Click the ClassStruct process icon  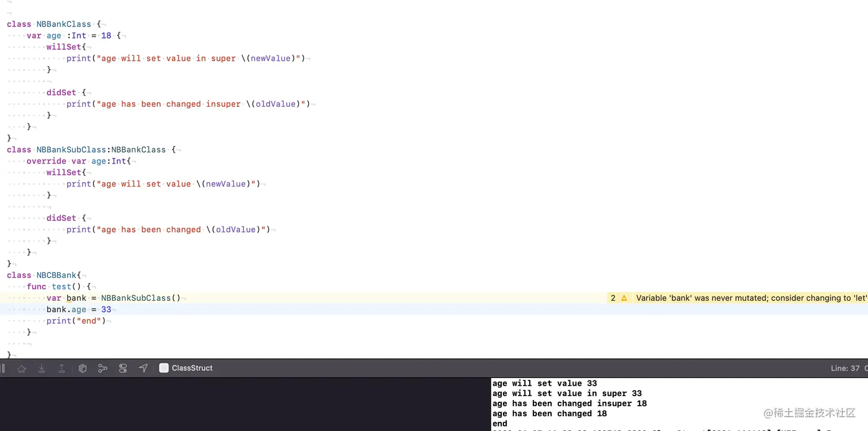pos(164,368)
